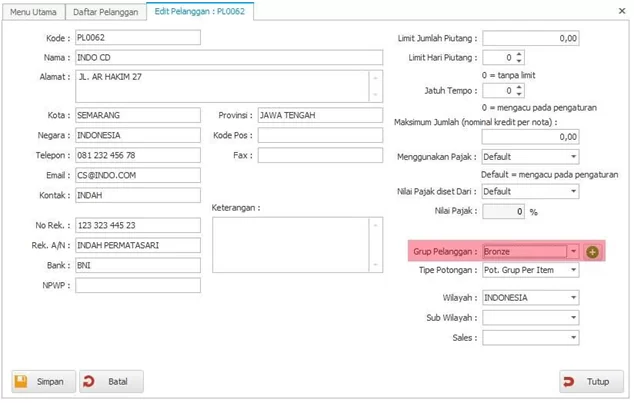Click the Batal cancel button

click(x=111, y=381)
